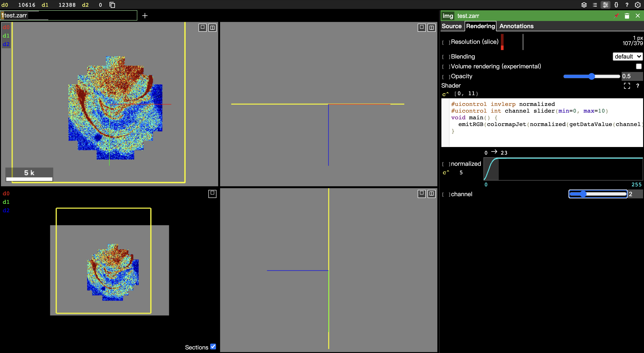Image resolution: width=644 pixels, height=353 pixels.
Task: Open help using the question mark icon
Action: [x=627, y=5]
